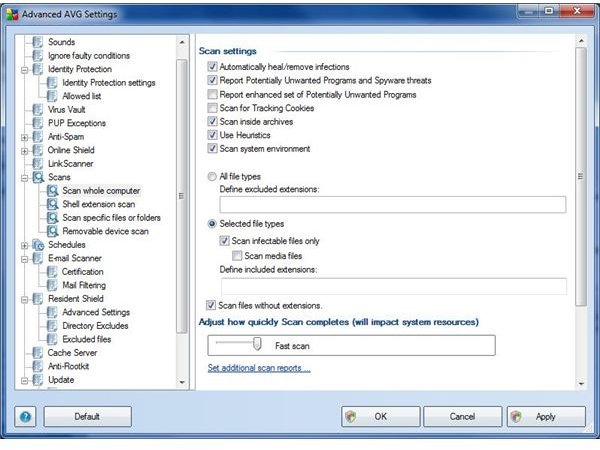Click the Schedules clock icon

click(38, 245)
